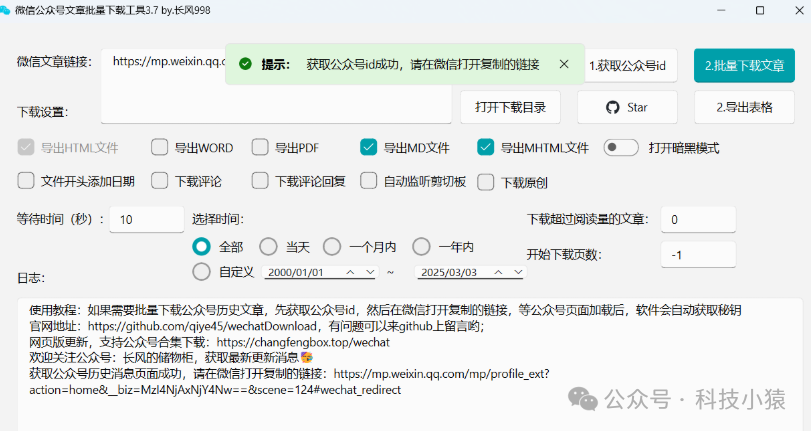Click the github.com/qiye45/wechatDownload link text
This screenshot has height=431, width=811.
(x=202, y=326)
